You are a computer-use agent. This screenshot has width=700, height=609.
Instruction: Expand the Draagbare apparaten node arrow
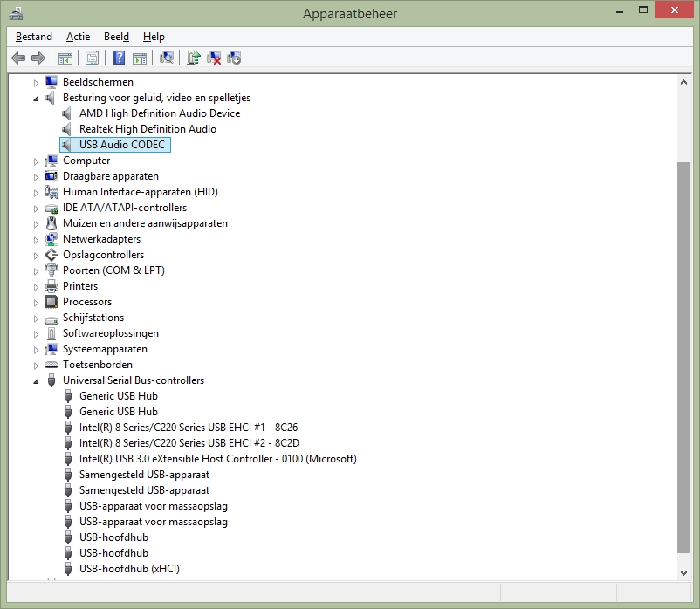click(36, 177)
